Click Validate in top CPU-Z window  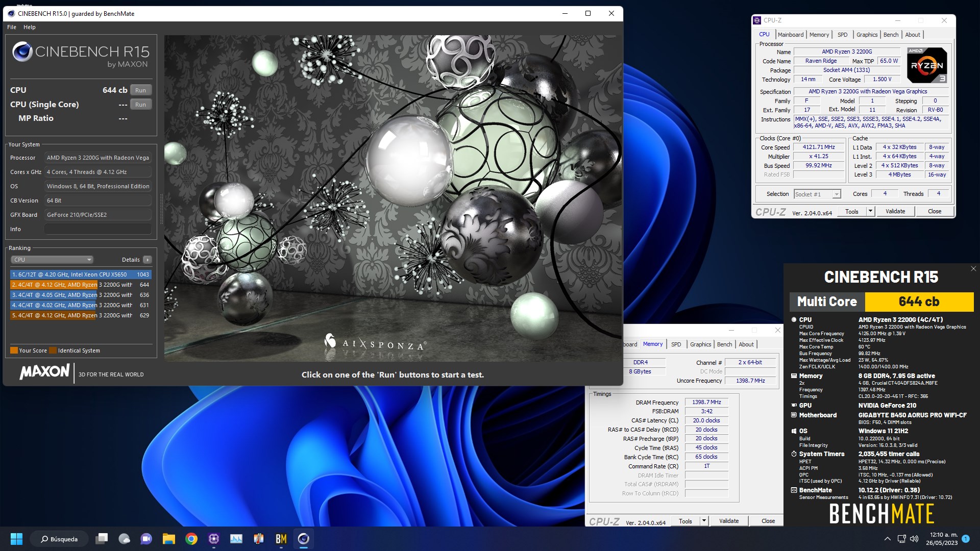click(x=895, y=211)
